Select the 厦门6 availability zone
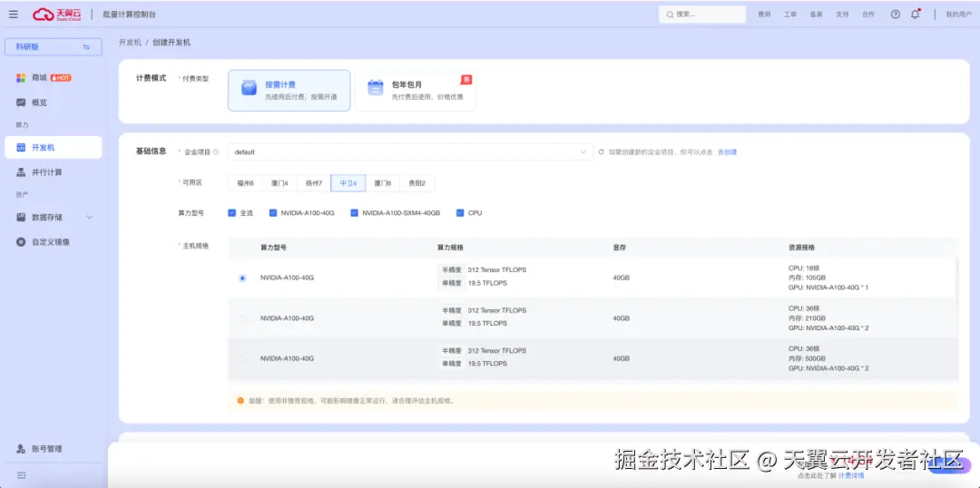 click(x=383, y=183)
